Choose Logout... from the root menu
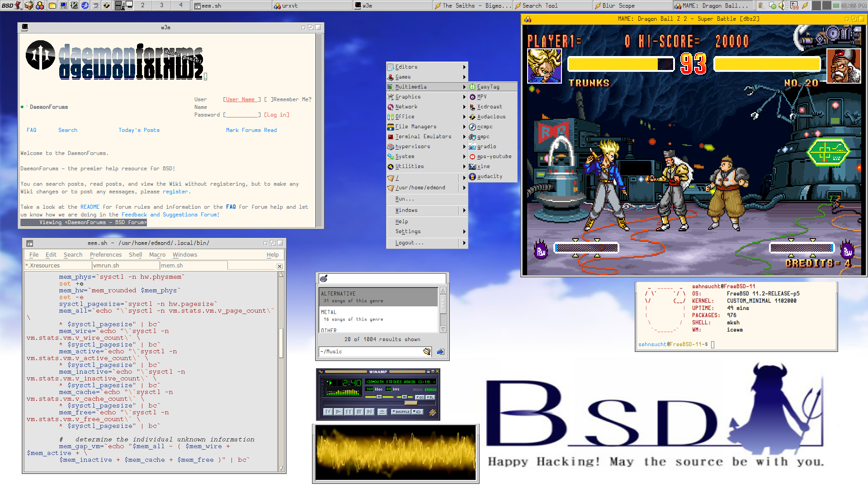The image size is (868, 488). (x=427, y=243)
